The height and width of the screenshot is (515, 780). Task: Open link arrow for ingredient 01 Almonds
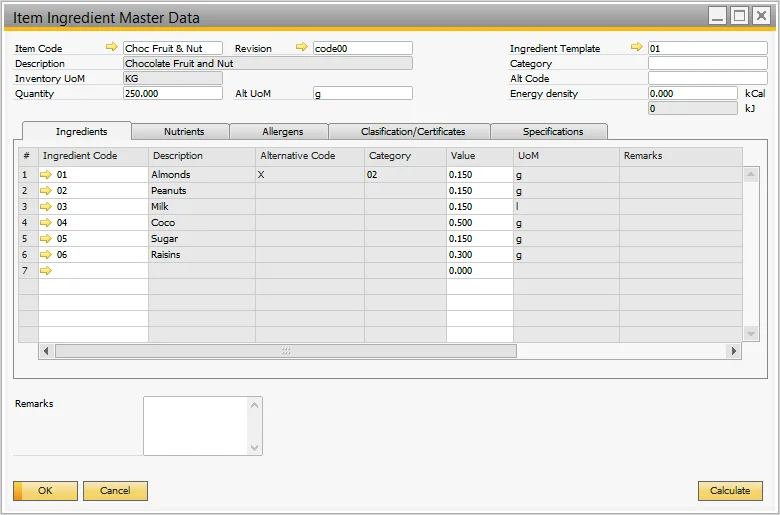pyautogui.click(x=46, y=175)
